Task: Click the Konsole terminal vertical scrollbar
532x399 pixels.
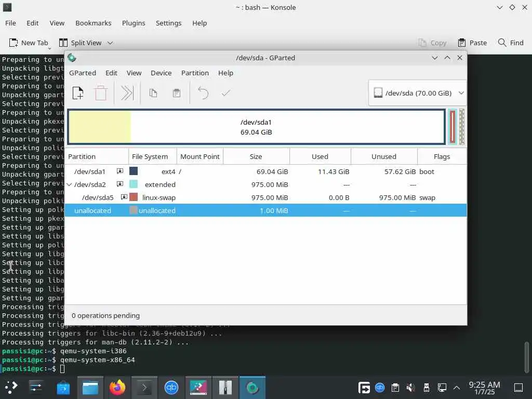Action: (527, 357)
